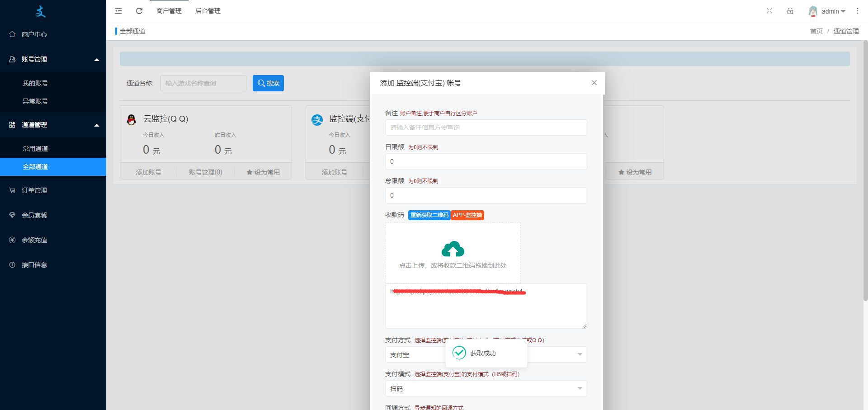This screenshot has height=410, width=868.
Task: Click the refresh icon in top bar
Action: tap(139, 11)
